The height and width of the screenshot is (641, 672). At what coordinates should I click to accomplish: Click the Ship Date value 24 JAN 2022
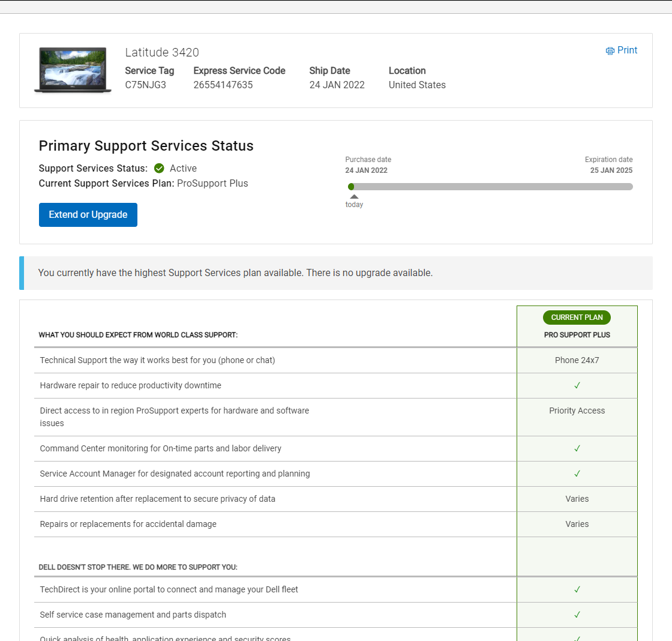coord(337,85)
